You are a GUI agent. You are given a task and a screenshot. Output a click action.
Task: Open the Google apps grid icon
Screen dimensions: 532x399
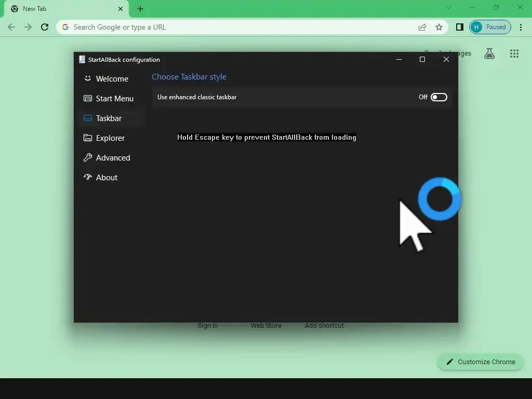514,54
